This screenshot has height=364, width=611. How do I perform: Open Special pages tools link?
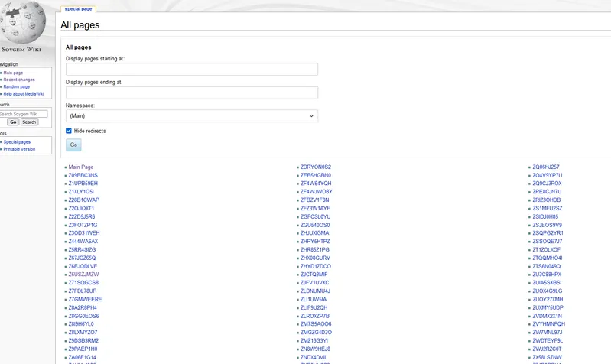click(x=17, y=142)
